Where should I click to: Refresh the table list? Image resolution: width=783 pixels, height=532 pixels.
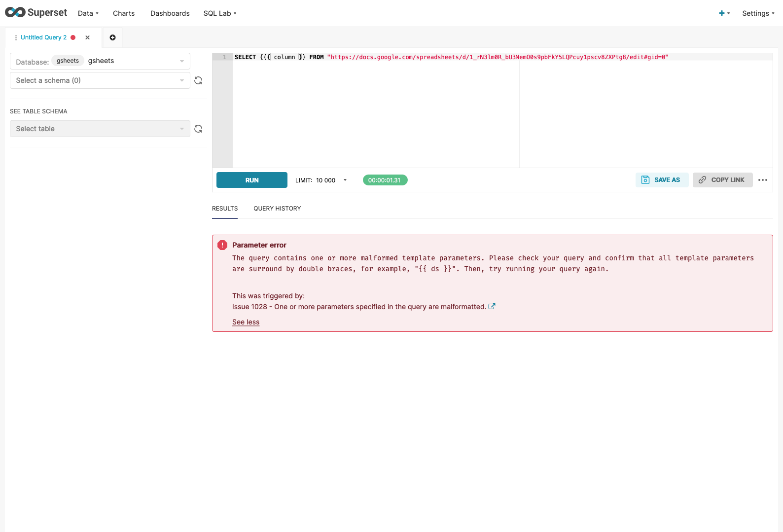coord(198,129)
